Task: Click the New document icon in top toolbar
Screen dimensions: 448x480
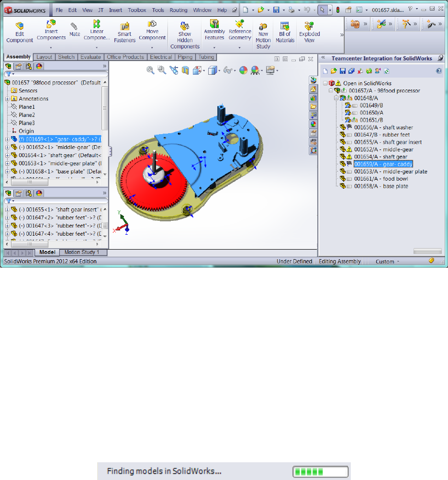Action: pos(245,10)
